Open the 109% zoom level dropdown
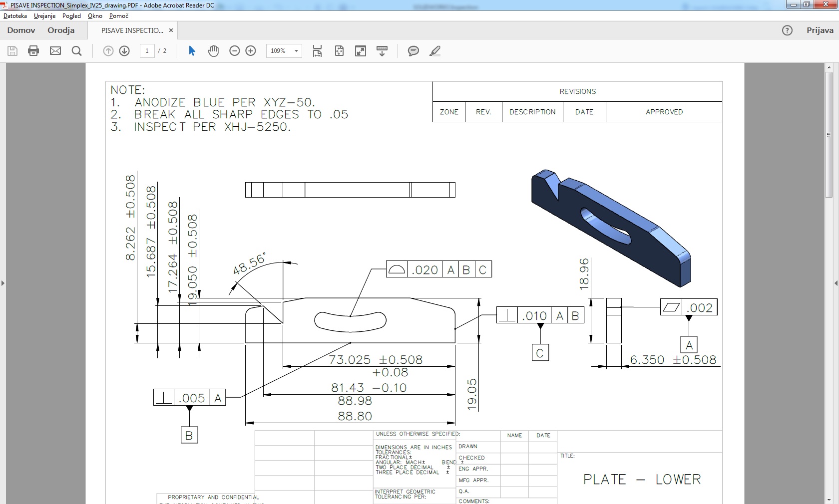The image size is (839, 504). [296, 51]
